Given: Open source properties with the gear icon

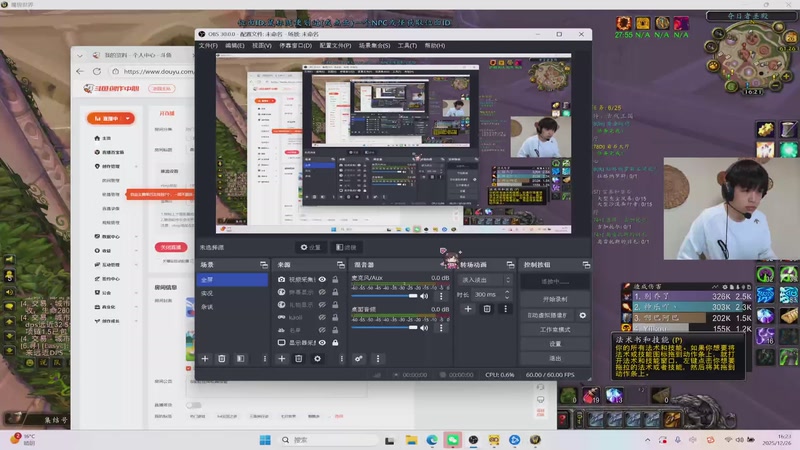Looking at the screenshot, I should point(318,358).
